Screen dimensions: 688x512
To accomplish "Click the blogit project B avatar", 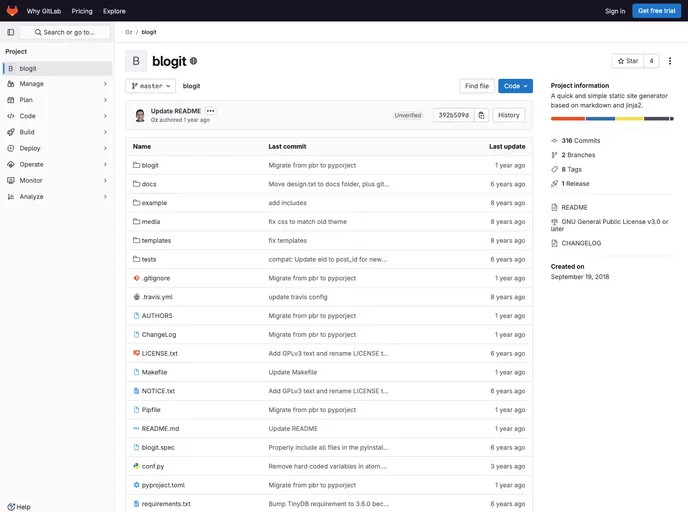I will coord(136,61).
